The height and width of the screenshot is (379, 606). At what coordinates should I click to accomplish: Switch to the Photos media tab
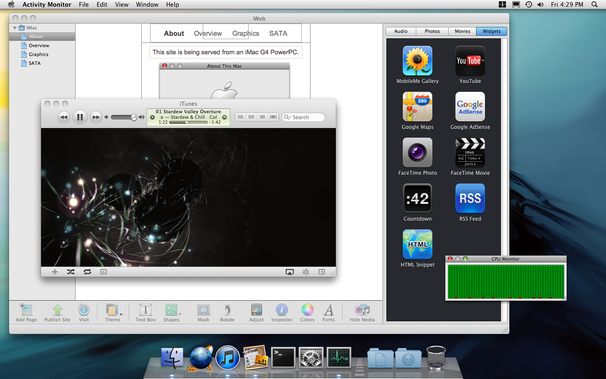[x=432, y=31]
